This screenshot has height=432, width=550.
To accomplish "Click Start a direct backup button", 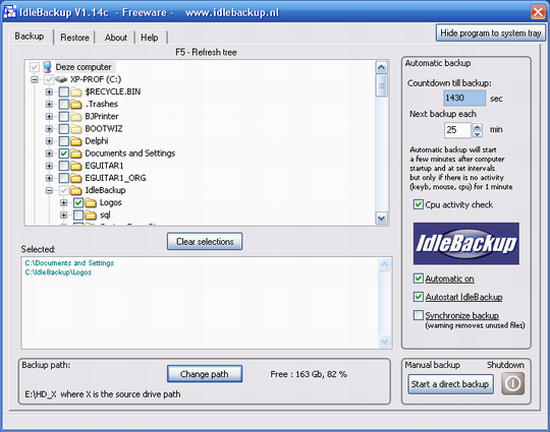I will (x=450, y=384).
